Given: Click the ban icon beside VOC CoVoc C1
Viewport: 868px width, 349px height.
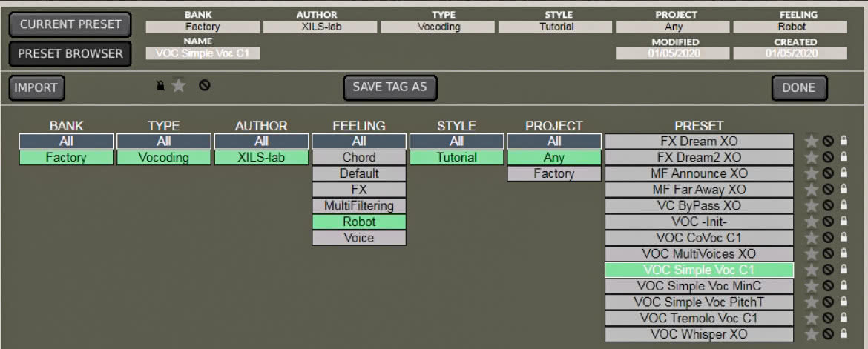Looking at the screenshot, I should click(828, 237).
